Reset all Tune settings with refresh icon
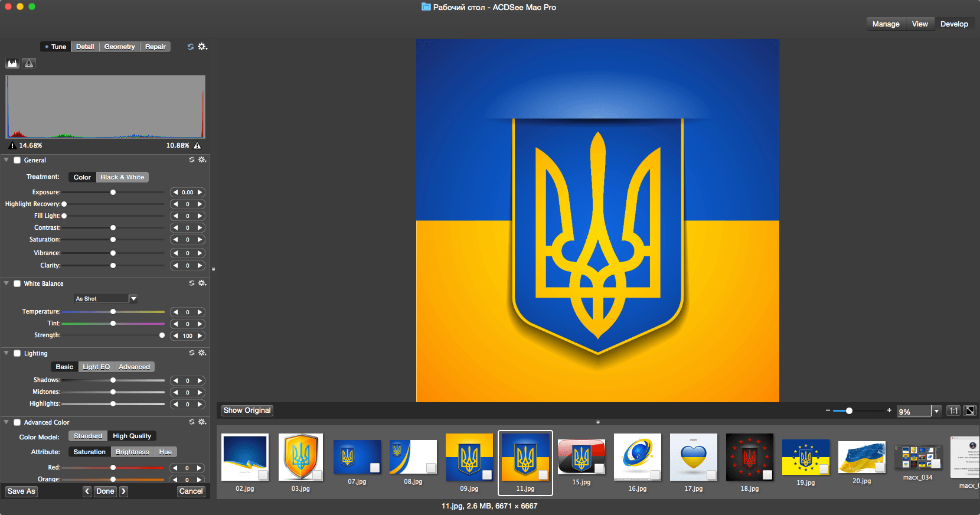This screenshot has height=515, width=980. (191, 47)
